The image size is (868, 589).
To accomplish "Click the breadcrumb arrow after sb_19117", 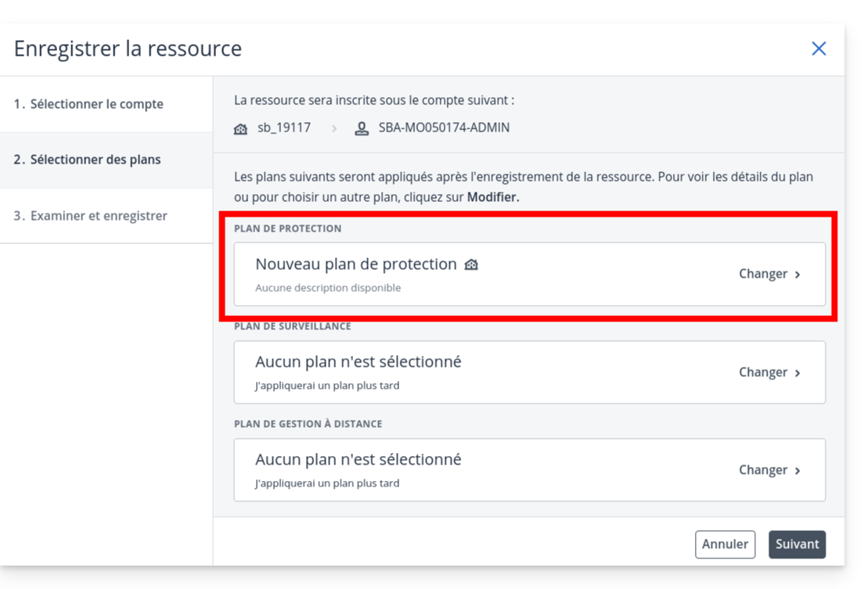I will 334,128.
